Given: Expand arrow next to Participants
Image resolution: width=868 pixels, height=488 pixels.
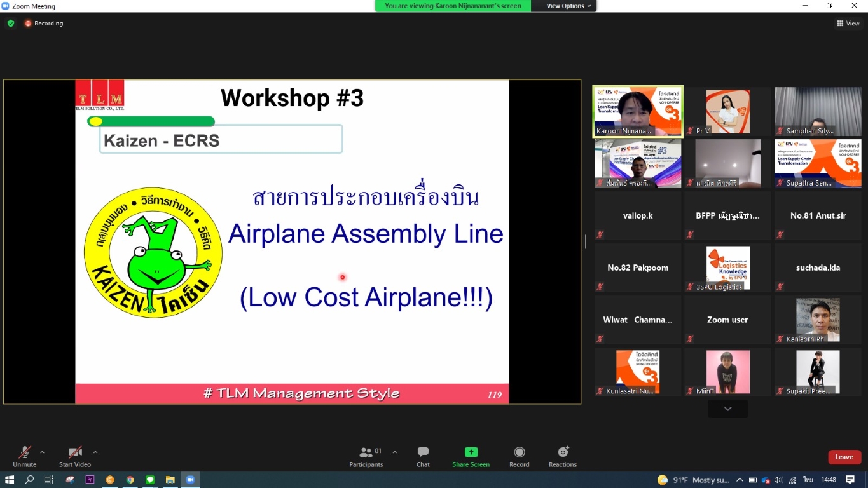Looking at the screenshot, I should pos(395,452).
